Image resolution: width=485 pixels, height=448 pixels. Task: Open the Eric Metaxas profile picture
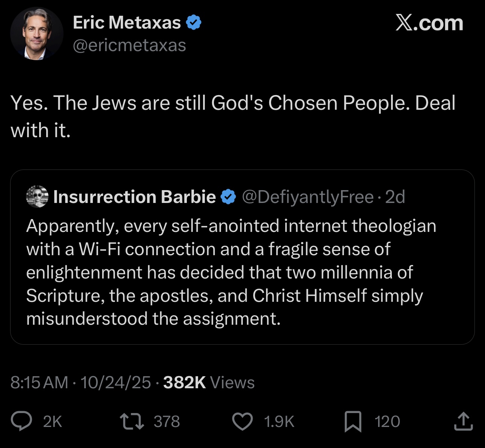tap(36, 34)
